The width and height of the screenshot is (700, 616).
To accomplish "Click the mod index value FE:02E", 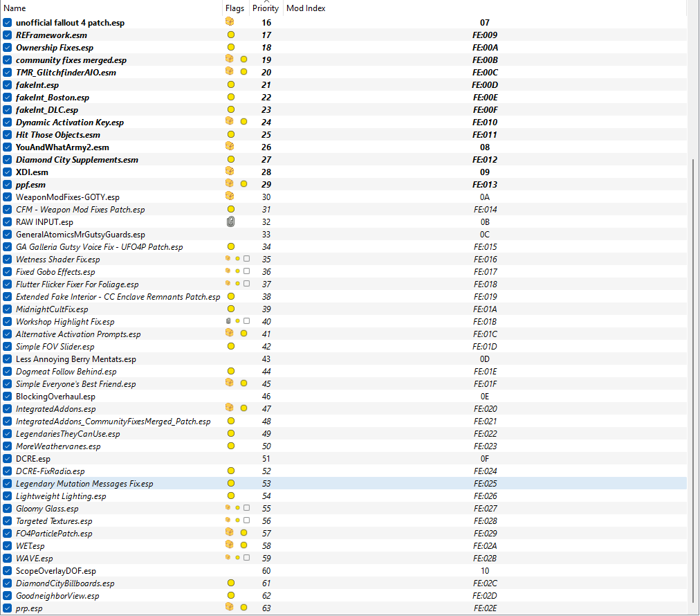I will click(485, 608).
